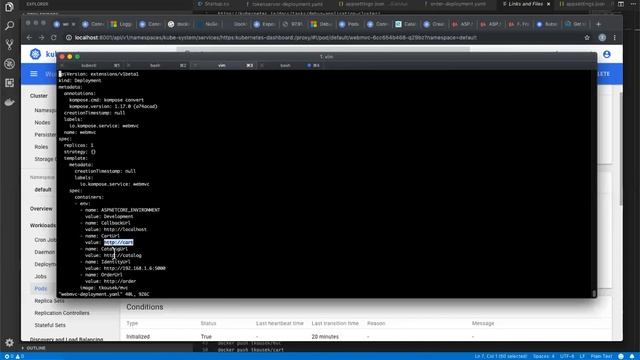This screenshot has height=360, width=640.
Task: Show errors and warnings in status bar
Action: pyautogui.click(x=14, y=356)
